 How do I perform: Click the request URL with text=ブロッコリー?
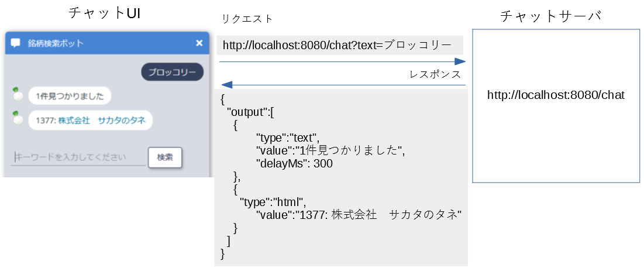(337, 44)
